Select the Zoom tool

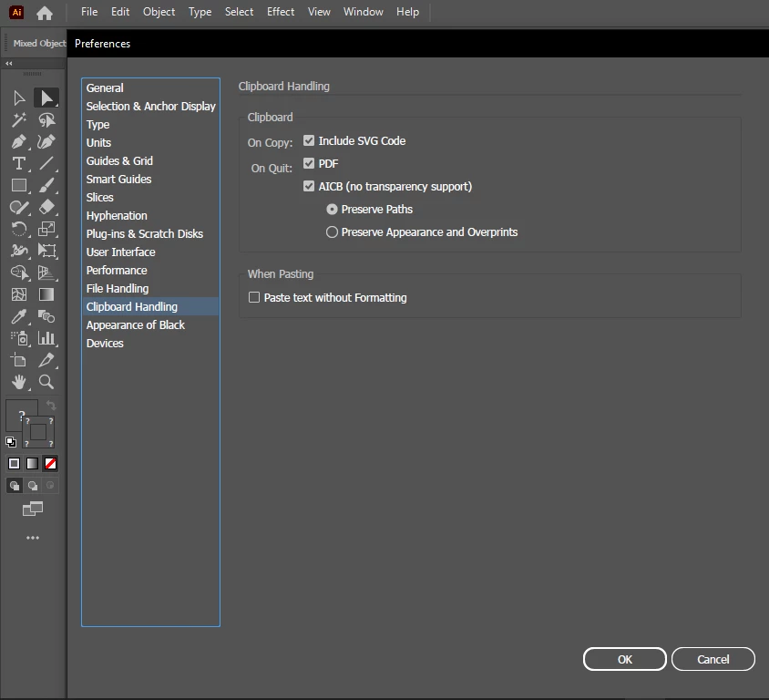[46, 382]
